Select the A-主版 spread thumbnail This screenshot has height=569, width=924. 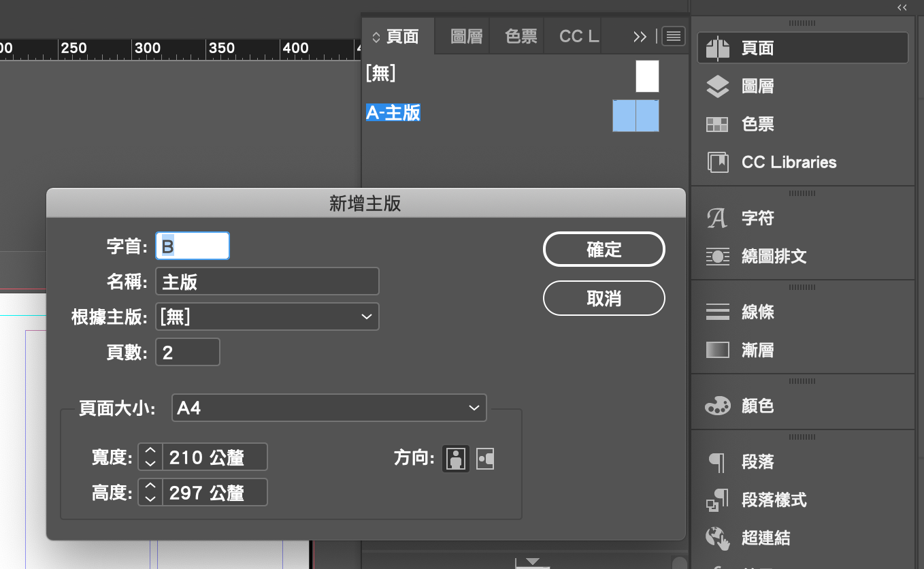click(x=636, y=115)
